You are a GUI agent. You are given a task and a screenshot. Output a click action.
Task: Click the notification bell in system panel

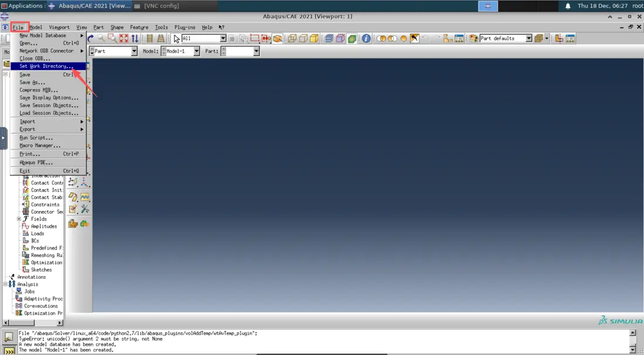pos(568,6)
